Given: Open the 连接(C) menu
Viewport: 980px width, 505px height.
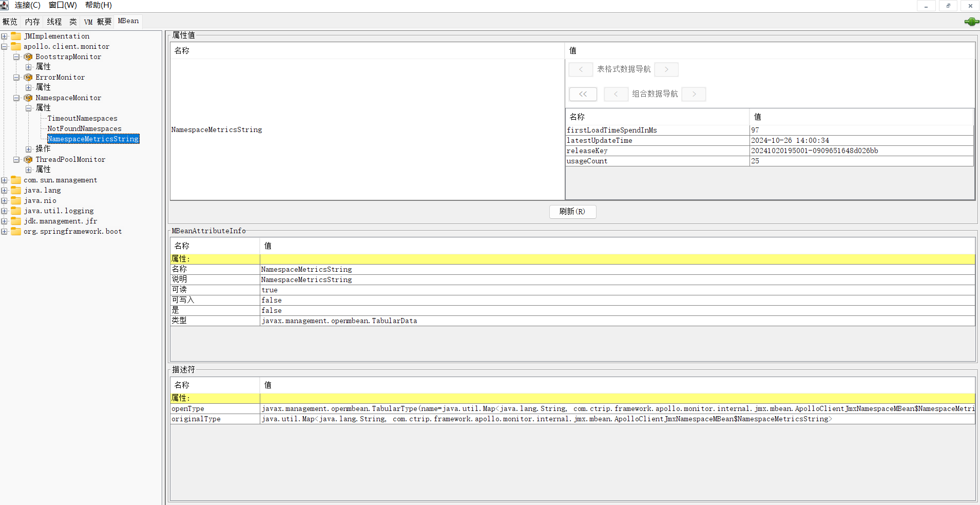Looking at the screenshot, I should (27, 5).
